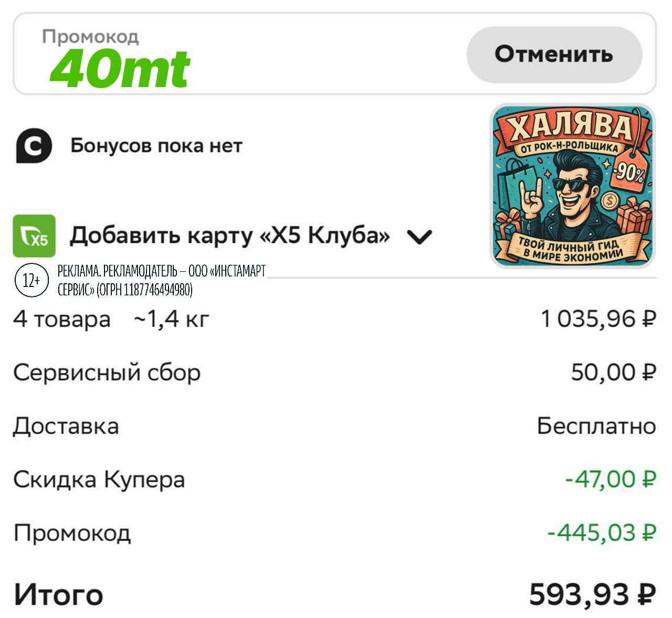Click the 1 035,96 ₽ items price
672x618 pixels.
598,319
